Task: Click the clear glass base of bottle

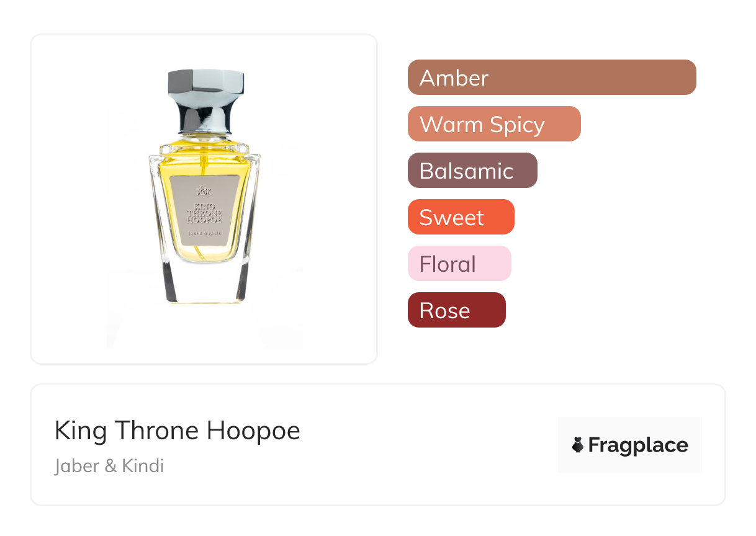Action: 204,287
